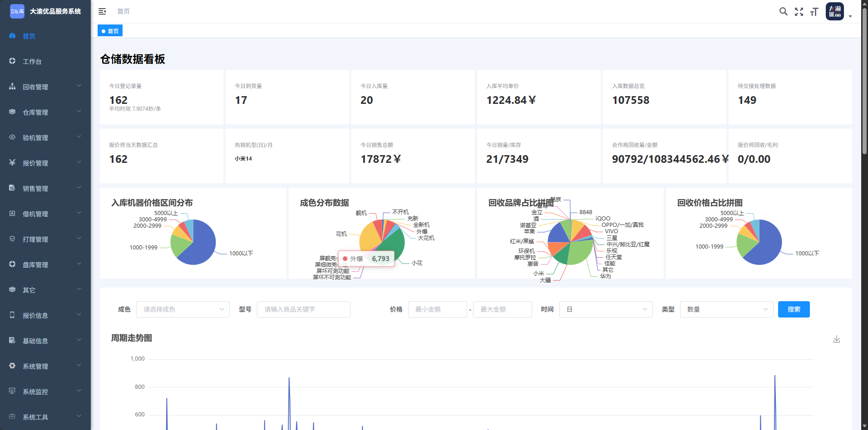Image resolution: width=868 pixels, height=430 pixels.
Task: Open the 其它 menu item
Action: click(45, 290)
